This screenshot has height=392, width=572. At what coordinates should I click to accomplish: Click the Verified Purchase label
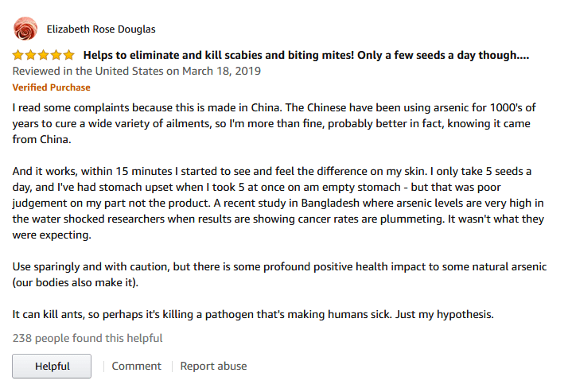pyautogui.click(x=52, y=87)
